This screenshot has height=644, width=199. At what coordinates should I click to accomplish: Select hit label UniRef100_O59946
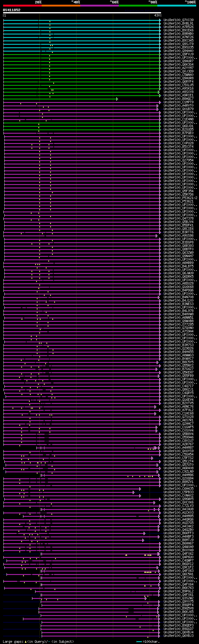coord(178,437)
